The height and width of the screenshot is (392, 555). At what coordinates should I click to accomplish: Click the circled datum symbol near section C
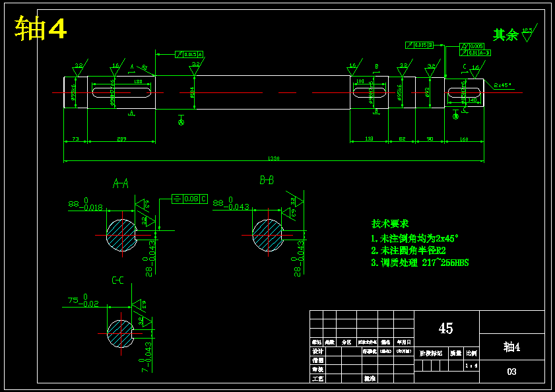point(455,114)
